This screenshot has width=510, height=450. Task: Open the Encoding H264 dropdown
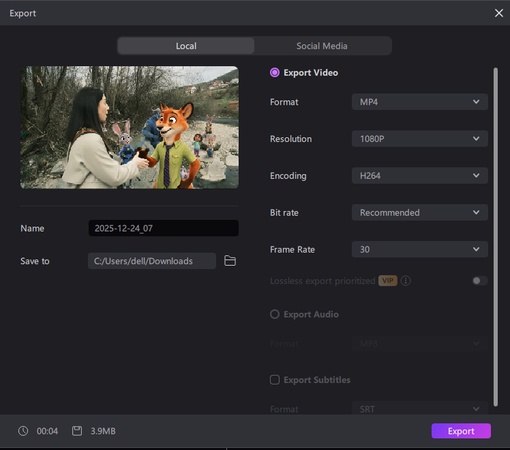420,176
